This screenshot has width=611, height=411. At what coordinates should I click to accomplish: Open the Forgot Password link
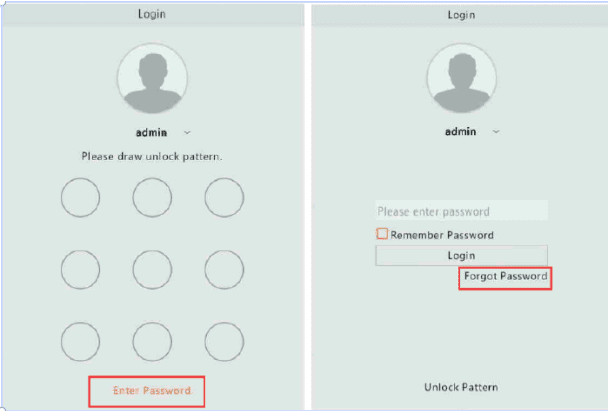[x=505, y=276]
